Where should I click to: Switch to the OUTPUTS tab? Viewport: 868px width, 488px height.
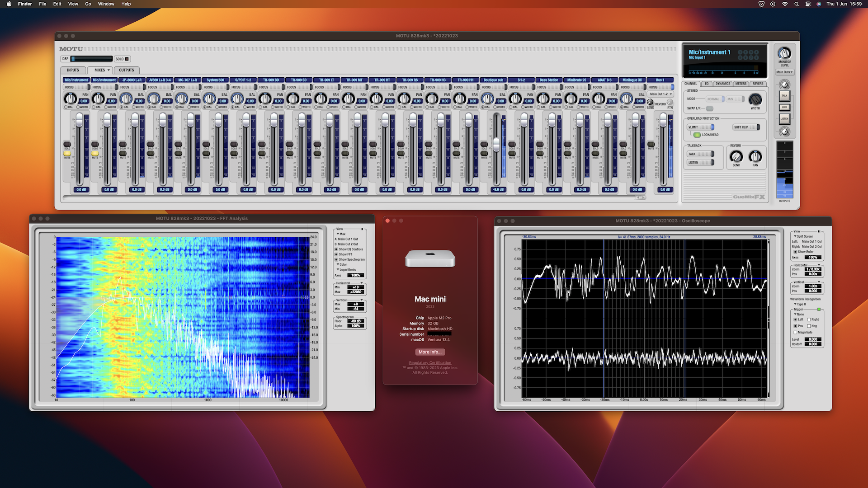pyautogui.click(x=127, y=70)
